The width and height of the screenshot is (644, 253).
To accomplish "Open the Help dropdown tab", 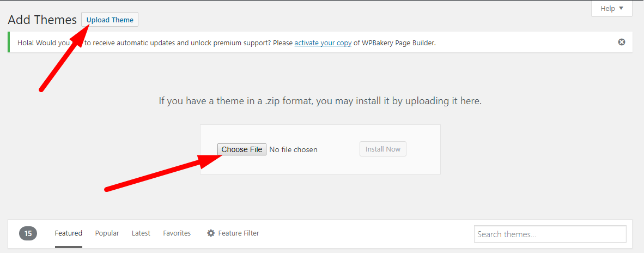I will pyautogui.click(x=611, y=8).
